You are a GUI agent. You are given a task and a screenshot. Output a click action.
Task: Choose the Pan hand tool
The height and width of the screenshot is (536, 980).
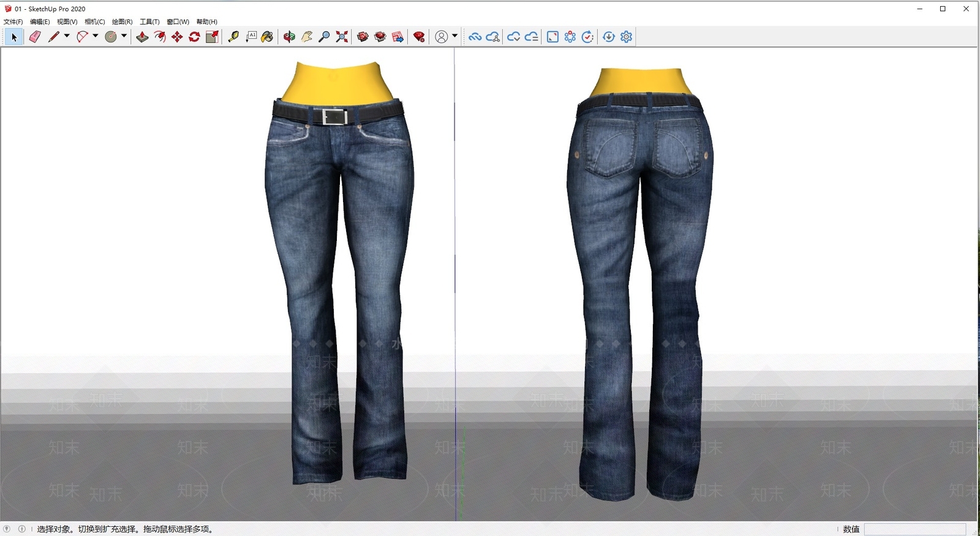307,37
